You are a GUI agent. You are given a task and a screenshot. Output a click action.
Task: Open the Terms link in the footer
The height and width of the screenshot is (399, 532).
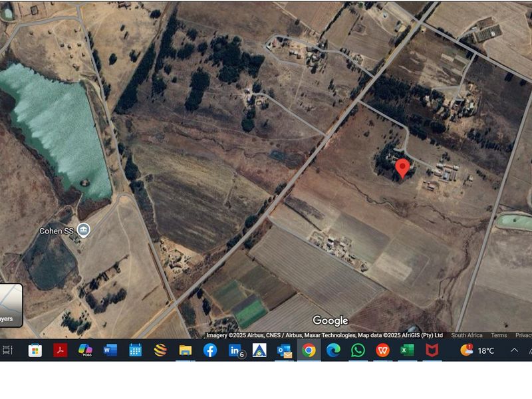point(499,334)
